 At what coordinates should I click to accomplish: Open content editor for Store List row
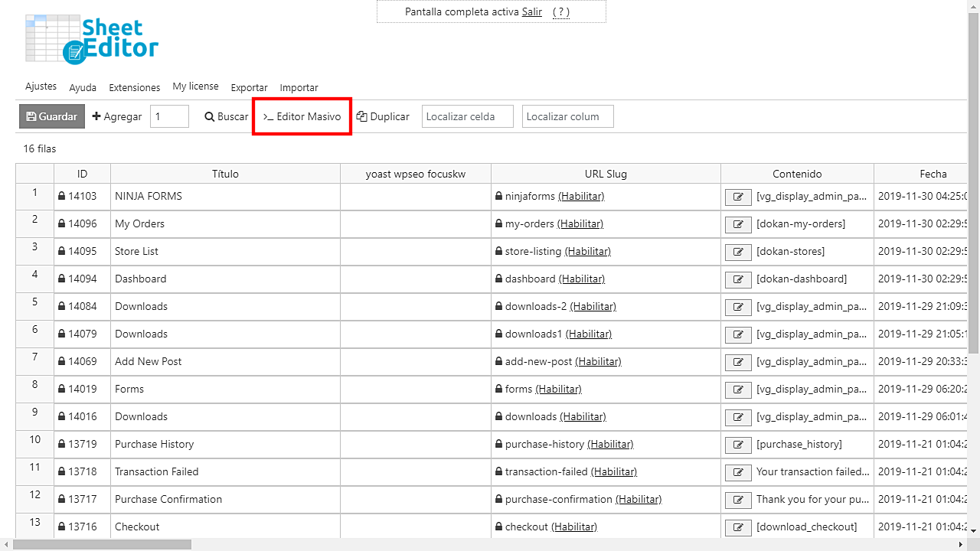(738, 252)
